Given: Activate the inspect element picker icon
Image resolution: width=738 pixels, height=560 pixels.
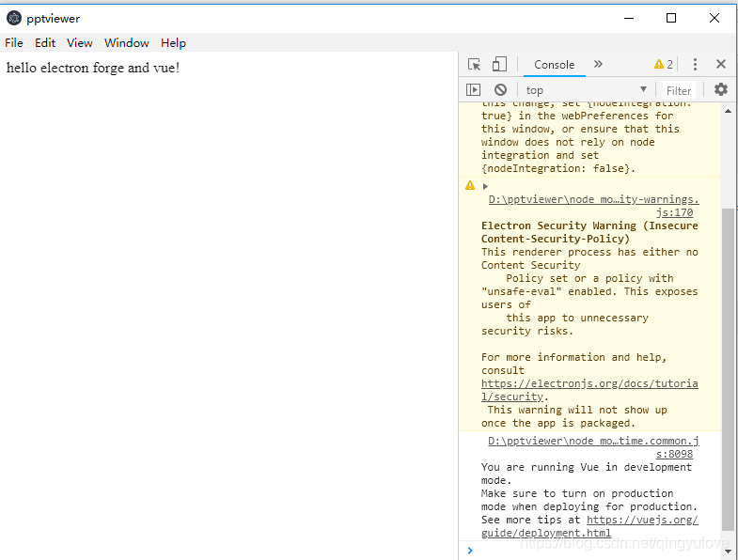Looking at the screenshot, I should [x=474, y=64].
